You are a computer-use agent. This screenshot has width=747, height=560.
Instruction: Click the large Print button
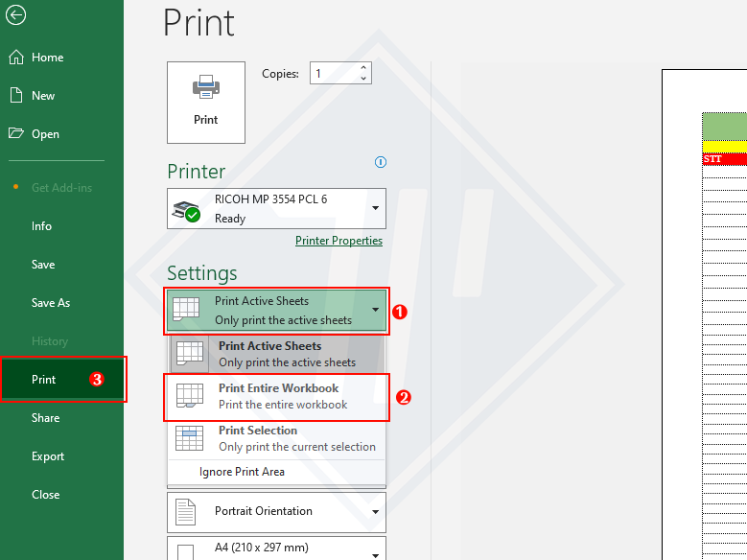click(x=206, y=103)
